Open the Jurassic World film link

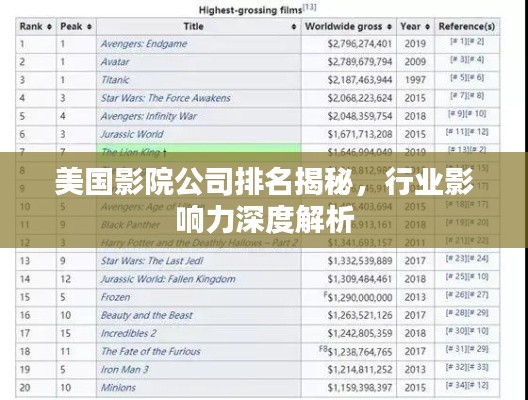click(132, 134)
